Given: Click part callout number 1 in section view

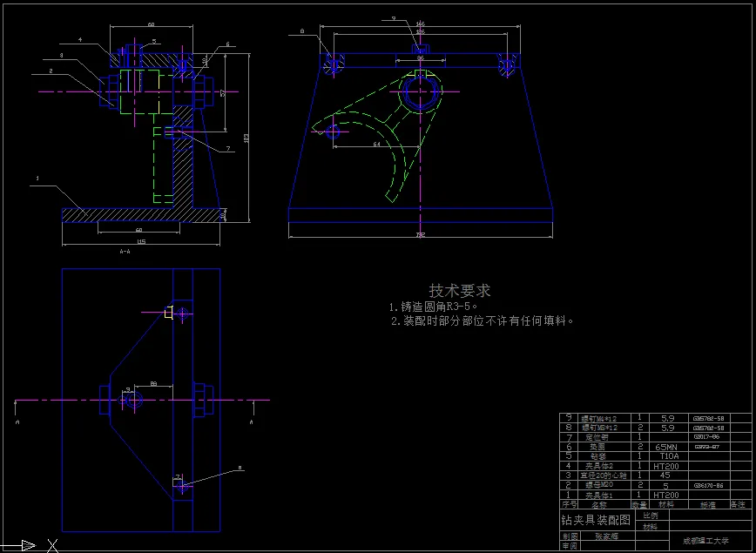Looking at the screenshot, I should pos(37,179).
